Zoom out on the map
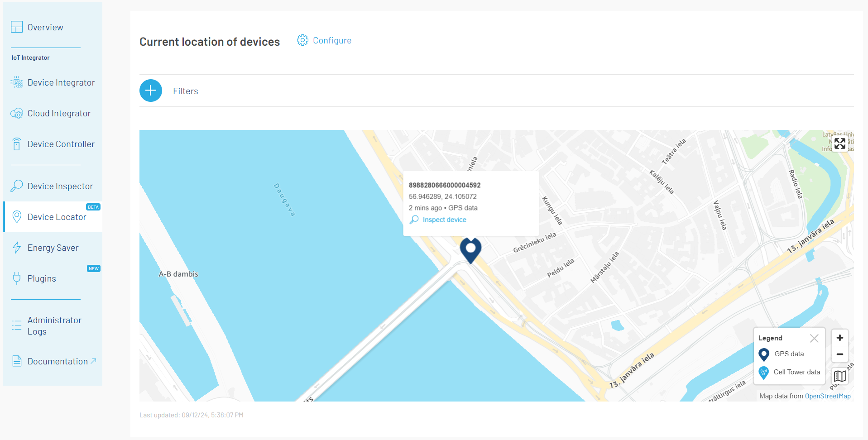Screen dimensions: 868x440 click(839, 354)
